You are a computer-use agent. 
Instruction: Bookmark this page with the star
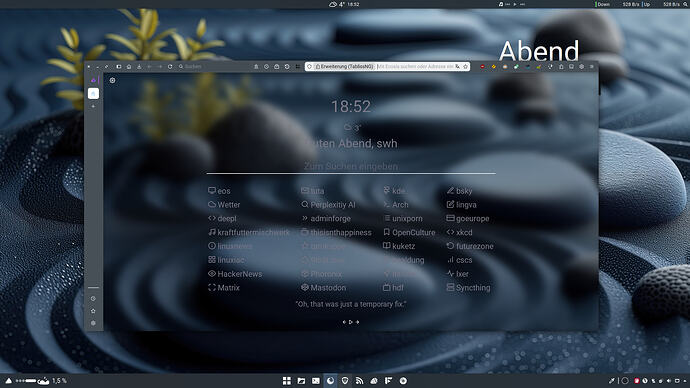[x=465, y=66]
